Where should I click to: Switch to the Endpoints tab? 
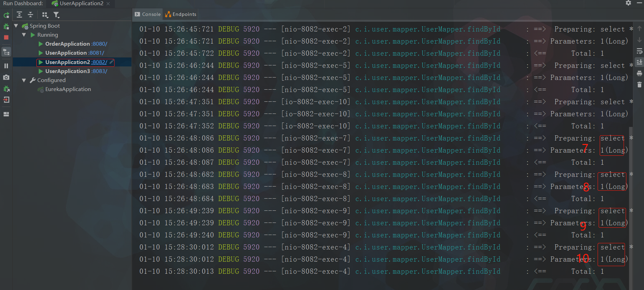point(181,14)
